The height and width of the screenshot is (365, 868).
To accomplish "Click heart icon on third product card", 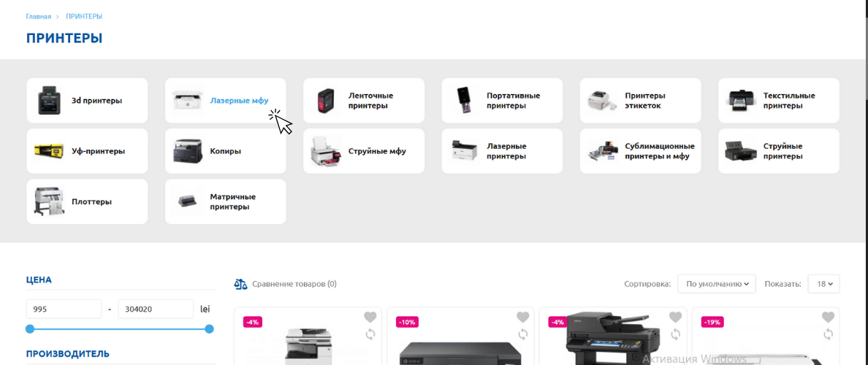I will 675,318.
